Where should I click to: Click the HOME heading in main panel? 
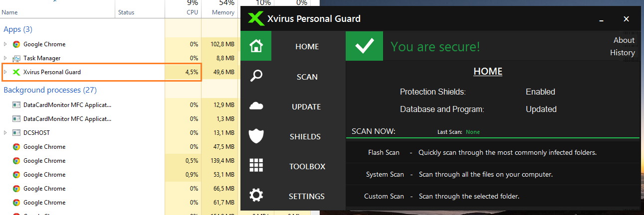pyautogui.click(x=488, y=72)
